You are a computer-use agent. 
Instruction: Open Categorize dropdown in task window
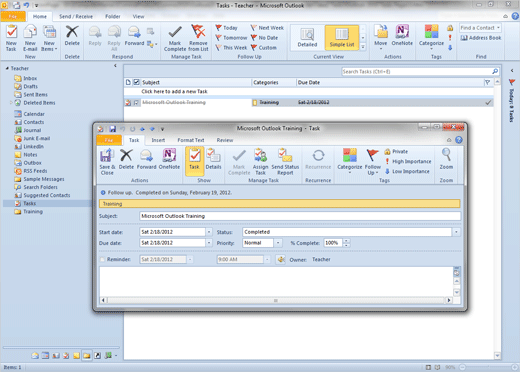(x=350, y=161)
